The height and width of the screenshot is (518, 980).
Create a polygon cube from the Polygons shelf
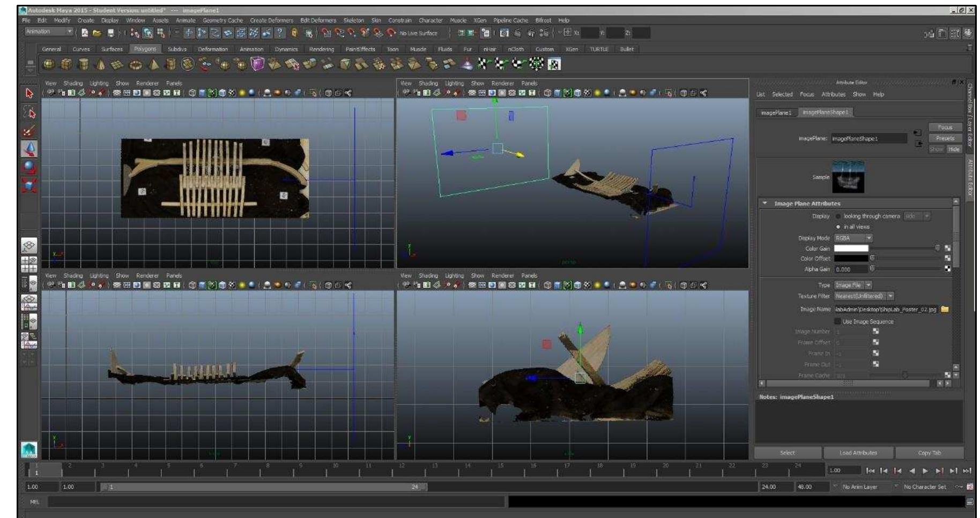[x=67, y=65]
